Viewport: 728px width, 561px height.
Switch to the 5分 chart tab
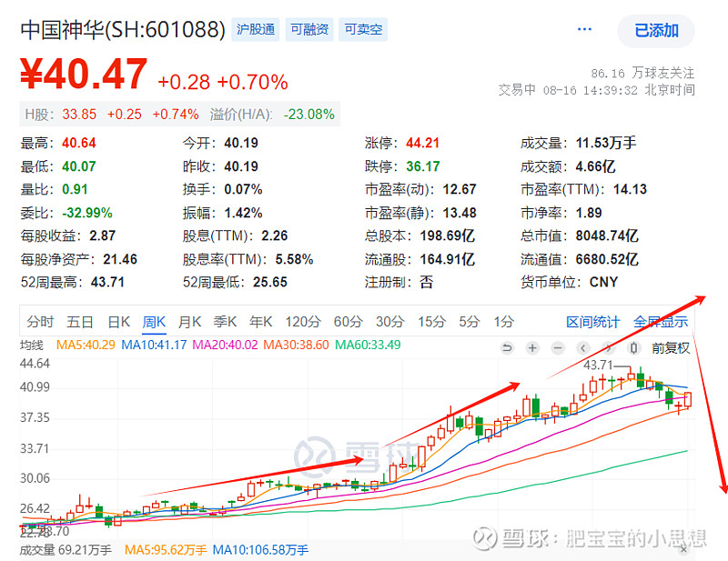tap(470, 322)
